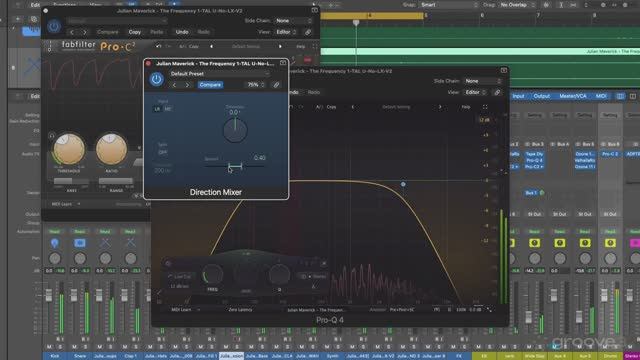640x360 pixels.
Task: Click the Direction knob in Direction Mixer
Action: pos(235,131)
